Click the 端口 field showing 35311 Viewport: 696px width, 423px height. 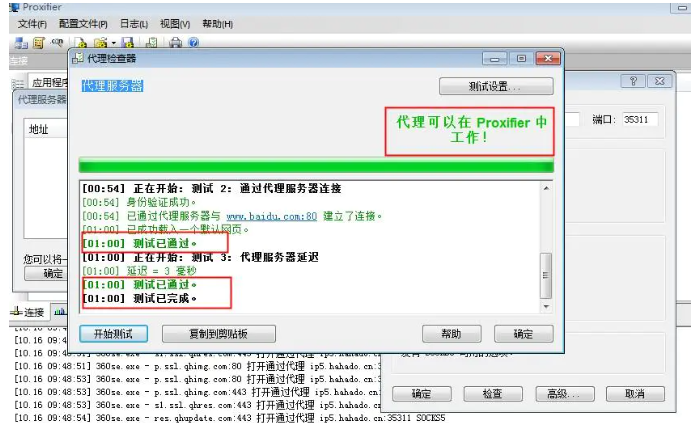point(640,119)
